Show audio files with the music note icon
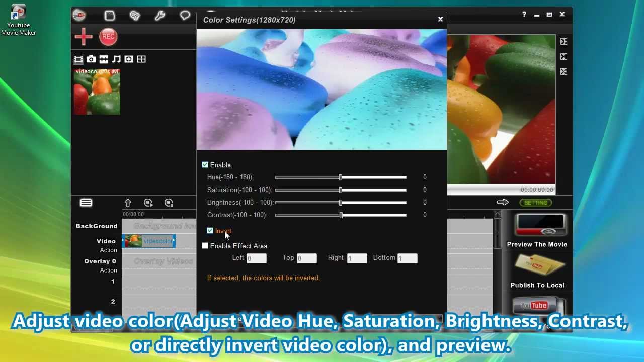 (116, 59)
